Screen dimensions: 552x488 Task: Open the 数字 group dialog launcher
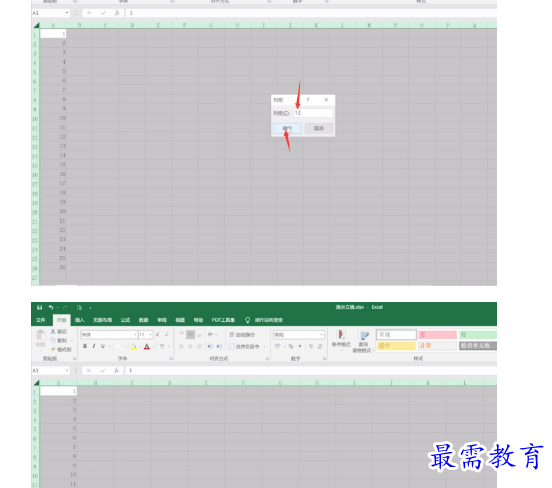[x=324, y=359]
